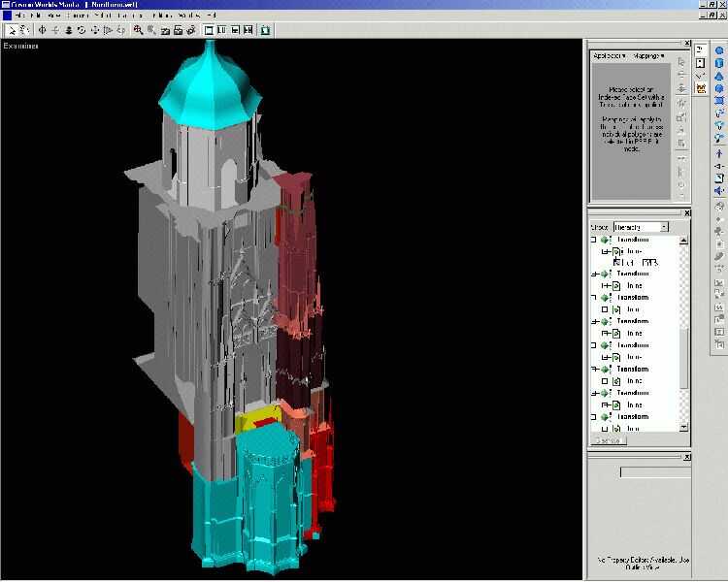The height and width of the screenshot is (582, 728).
Task: Click the zoom-in magnifier toolbar icon
Action: pyautogui.click(x=138, y=30)
